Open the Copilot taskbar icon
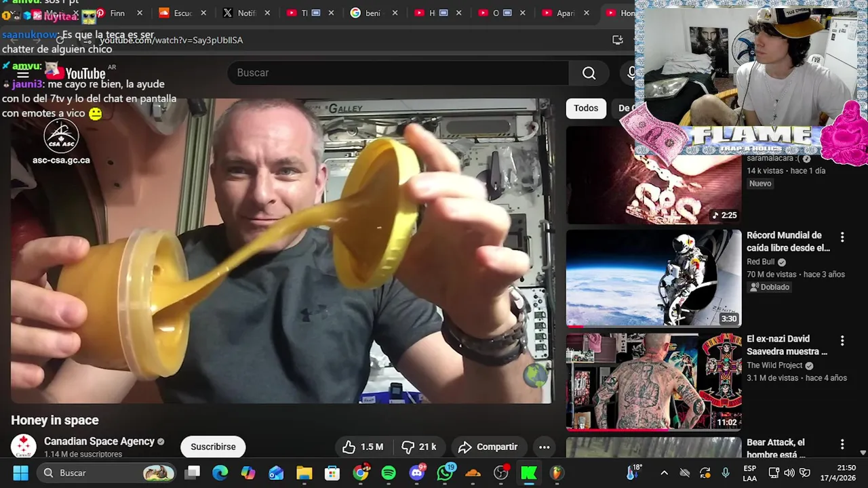868x488 pixels. [248, 473]
